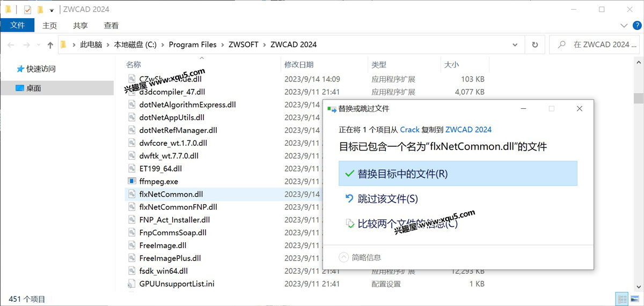This screenshot has height=306, width=644.
Task: Select FreeImage.dll file
Action: coord(163,245)
